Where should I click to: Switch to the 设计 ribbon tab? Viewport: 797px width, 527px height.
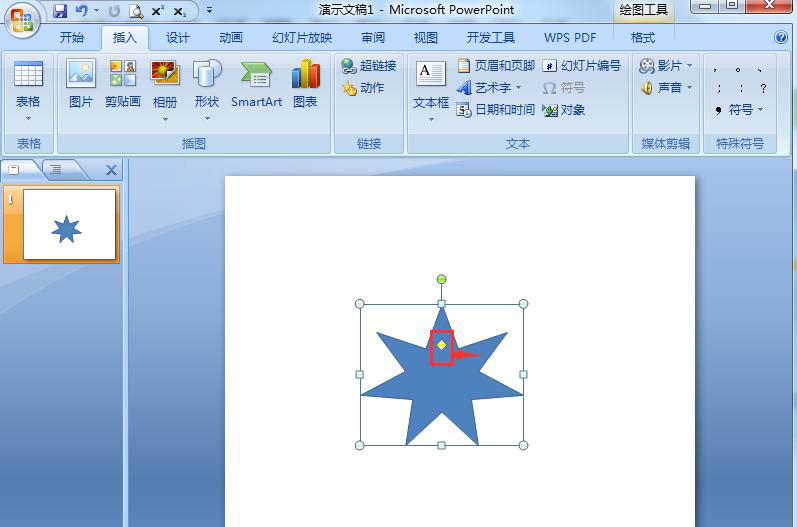click(x=178, y=38)
